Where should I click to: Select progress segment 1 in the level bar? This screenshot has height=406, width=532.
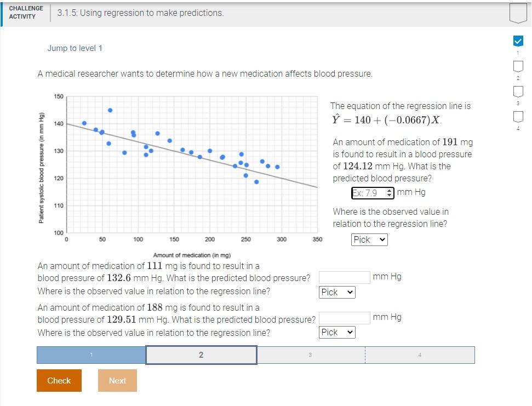91,354
